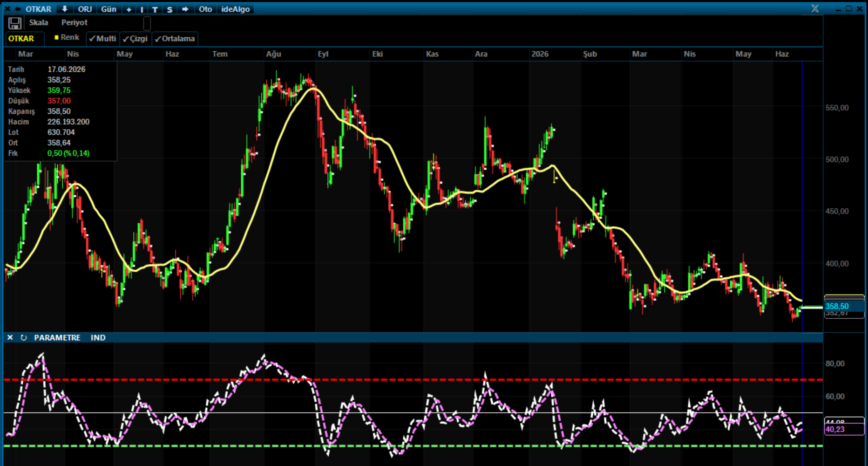This screenshot has height=466, width=868.
Task: Click the X share icon in title bar
Action: 815,8
